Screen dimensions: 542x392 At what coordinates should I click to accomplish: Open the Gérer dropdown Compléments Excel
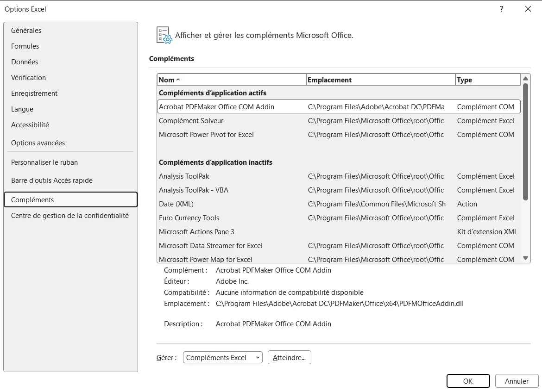point(223,357)
